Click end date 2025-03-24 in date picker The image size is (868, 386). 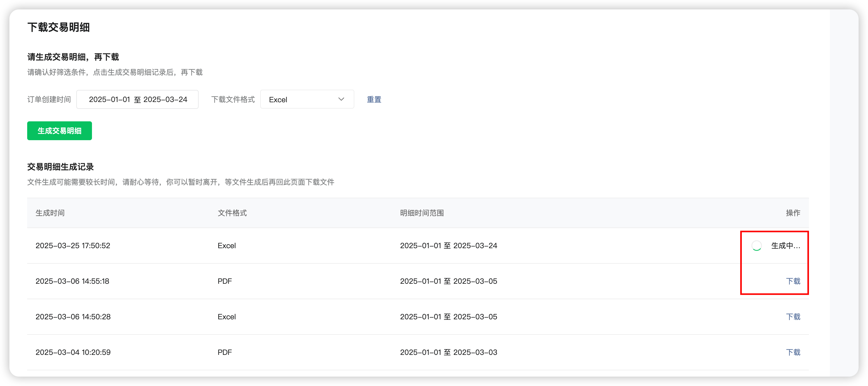[x=165, y=99]
